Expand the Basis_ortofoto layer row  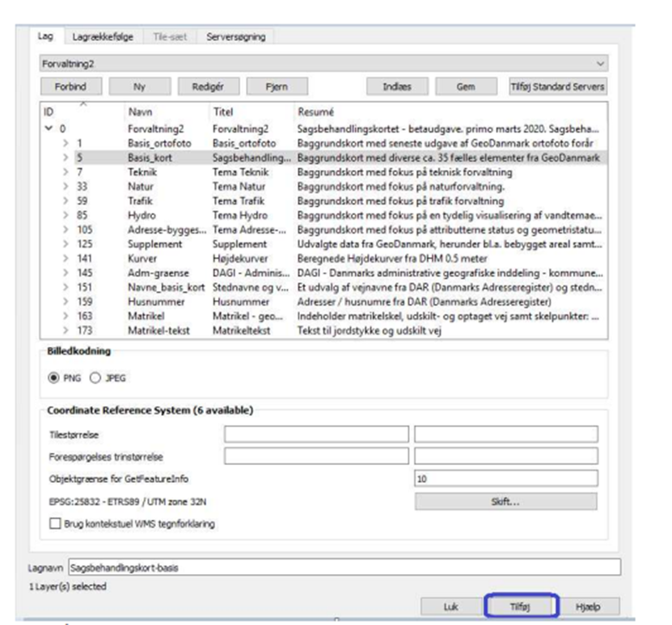66,143
